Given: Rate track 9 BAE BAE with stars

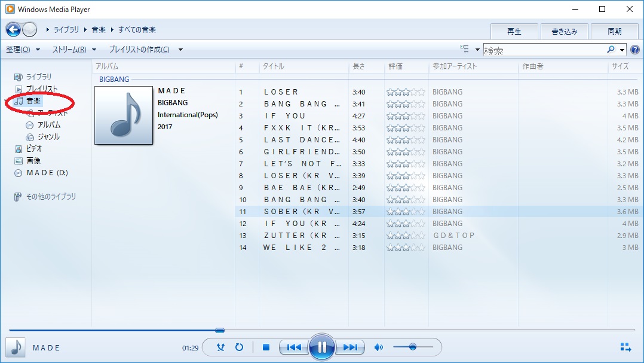Looking at the screenshot, I should 406,187.
